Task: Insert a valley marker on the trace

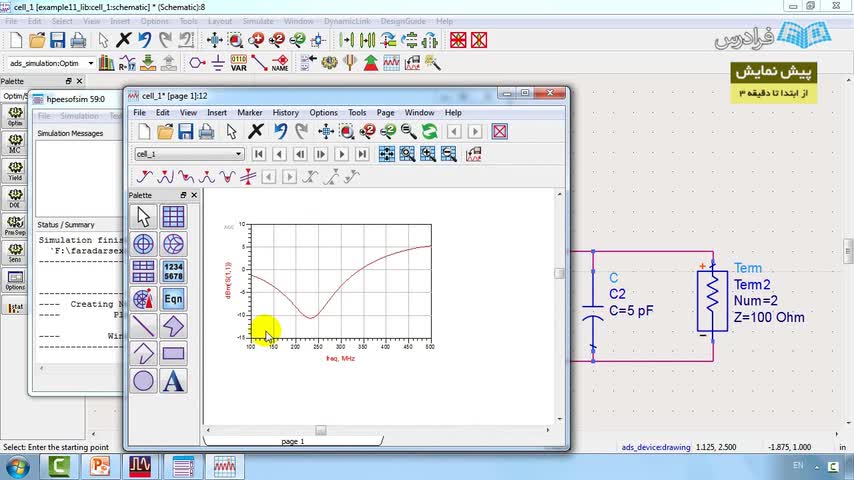Action: [227, 177]
